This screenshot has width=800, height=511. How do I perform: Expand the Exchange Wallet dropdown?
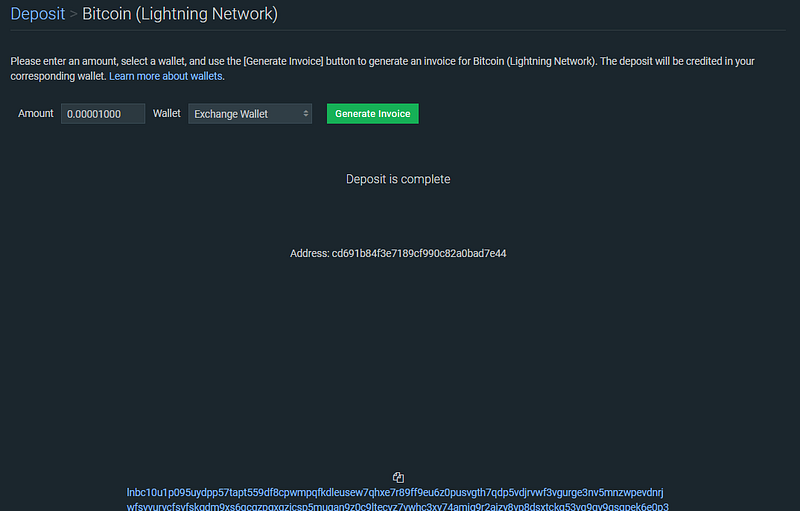point(250,114)
